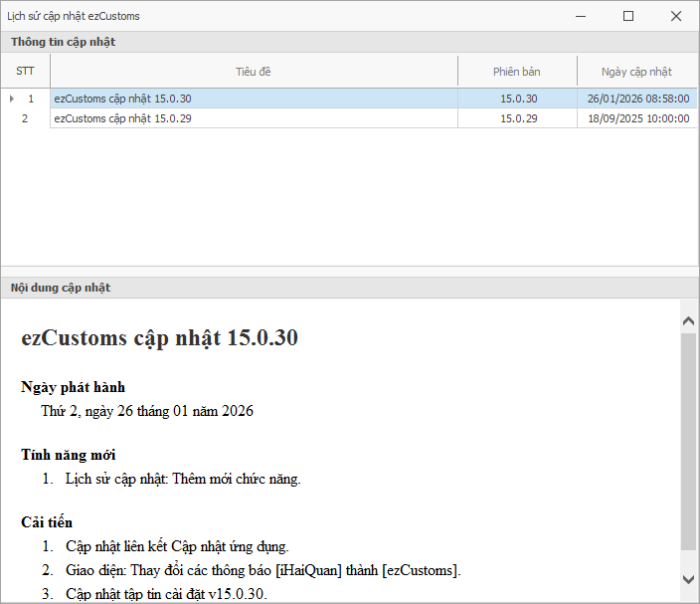
Task: Click the scroll down arrow in update content
Action: pyautogui.click(x=688, y=580)
